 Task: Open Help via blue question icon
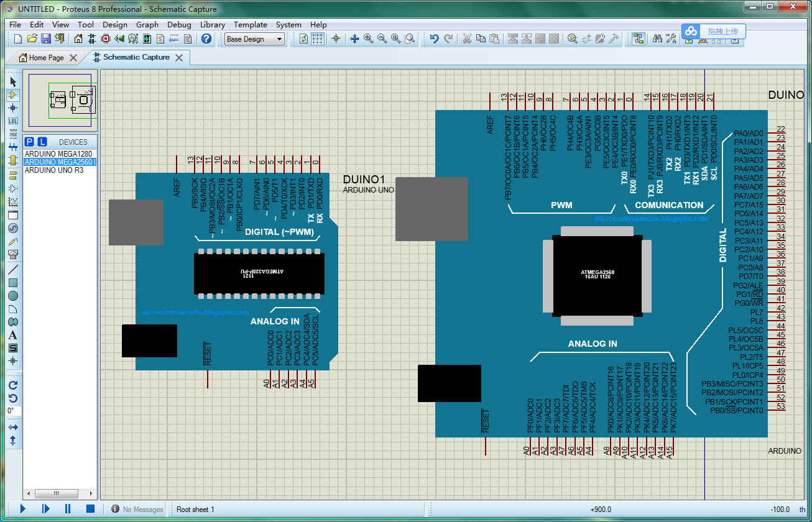(206, 39)
